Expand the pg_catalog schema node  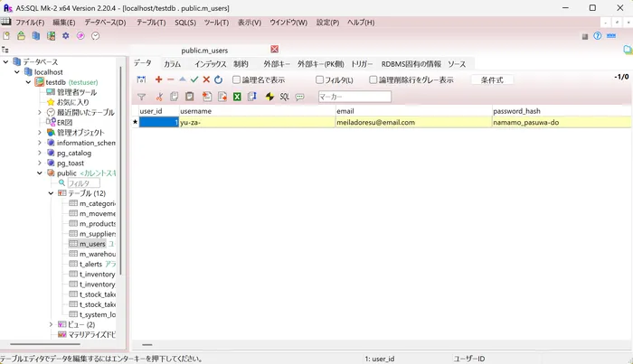pos(40,153)
